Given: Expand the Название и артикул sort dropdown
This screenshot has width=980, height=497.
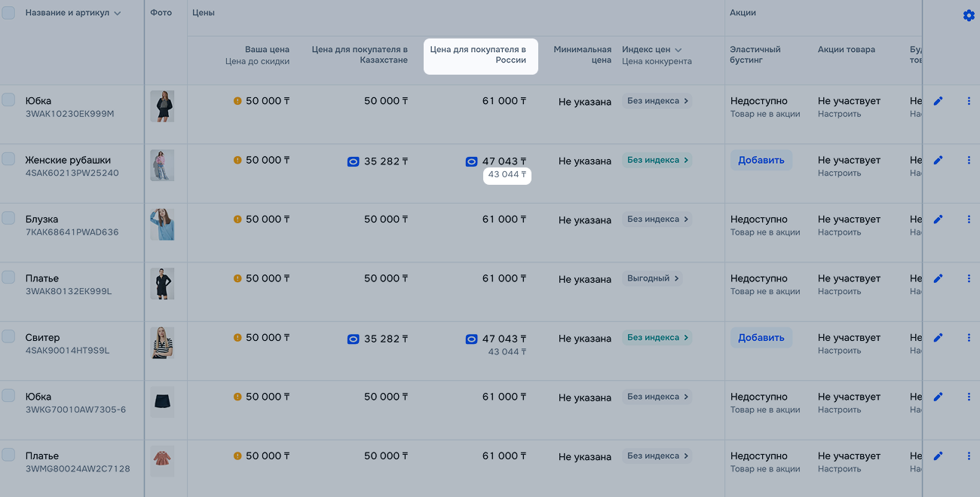Looking at the screenshot, I should [117, 14].
